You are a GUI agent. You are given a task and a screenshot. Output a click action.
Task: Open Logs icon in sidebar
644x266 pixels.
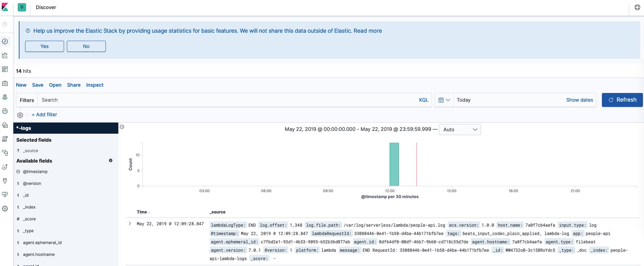click(x=5, y=139)
